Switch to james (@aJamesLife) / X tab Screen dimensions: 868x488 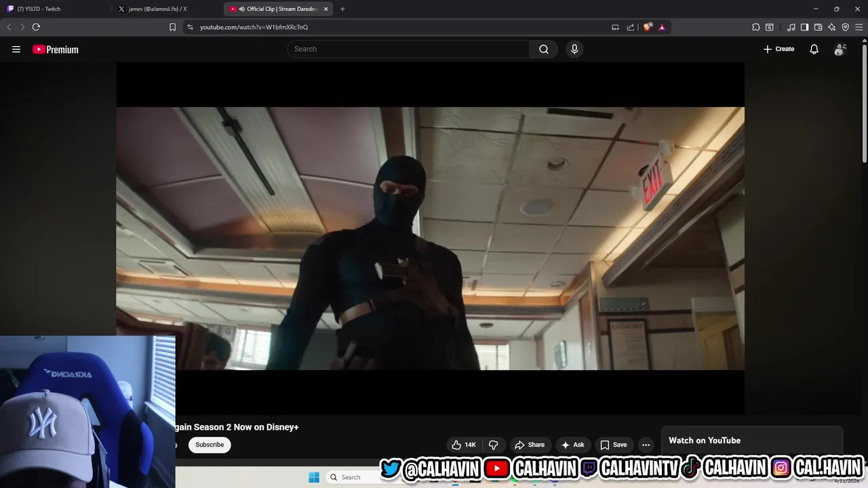(x=166, y=9)
